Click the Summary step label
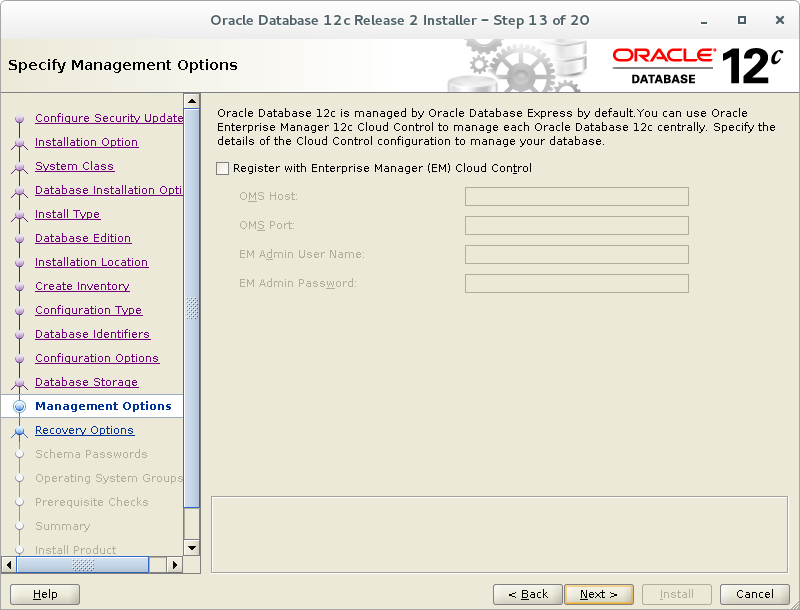Viewport: 800px width, 610px height. pyautogui.click(x=63, y=526)
